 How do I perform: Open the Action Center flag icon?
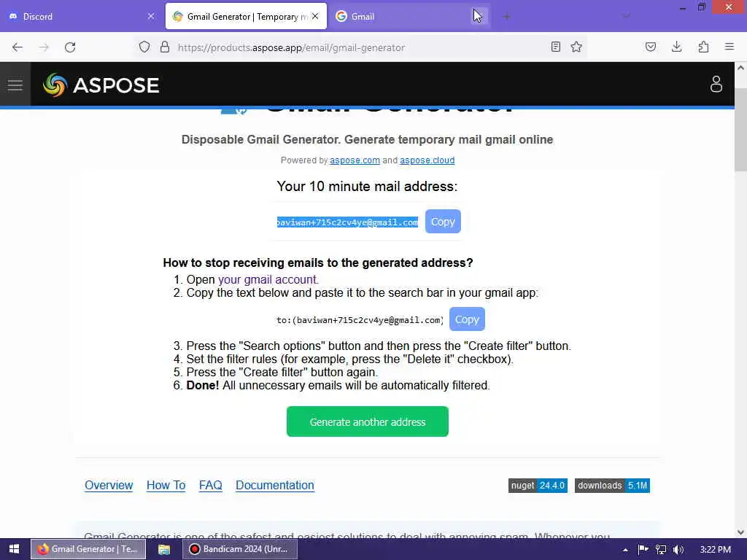tap(643, 550)
